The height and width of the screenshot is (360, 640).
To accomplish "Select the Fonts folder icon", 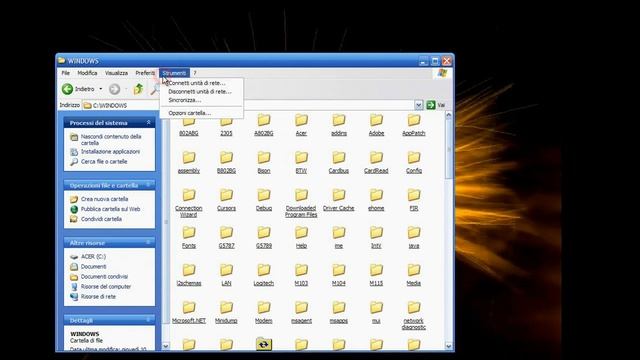I will (x=189, y=232).
